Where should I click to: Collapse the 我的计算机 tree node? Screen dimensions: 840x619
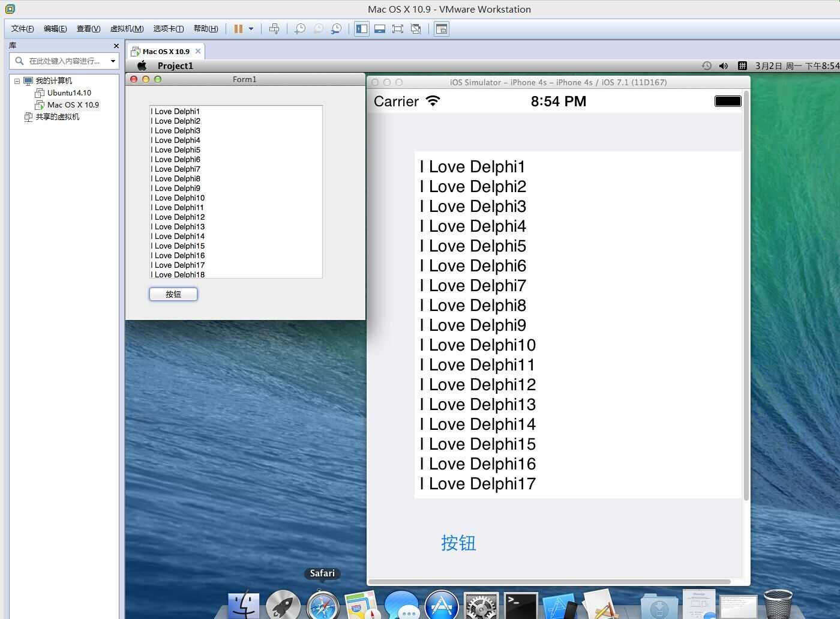(17, 81)
